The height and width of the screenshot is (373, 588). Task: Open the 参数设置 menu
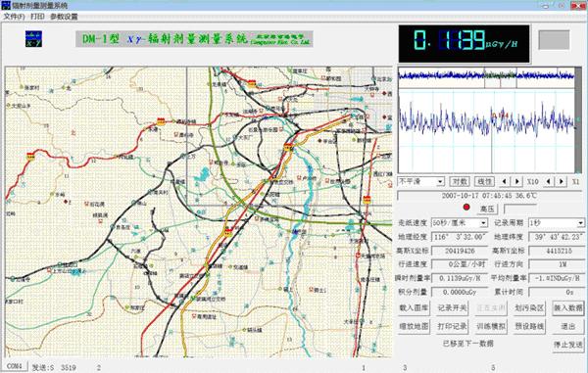point(64,17)
